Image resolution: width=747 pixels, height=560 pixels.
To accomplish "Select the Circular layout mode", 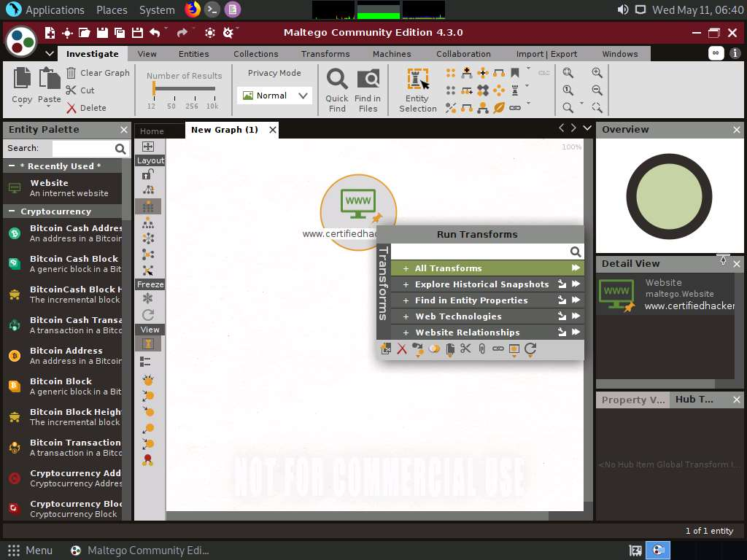I will 148,238.
